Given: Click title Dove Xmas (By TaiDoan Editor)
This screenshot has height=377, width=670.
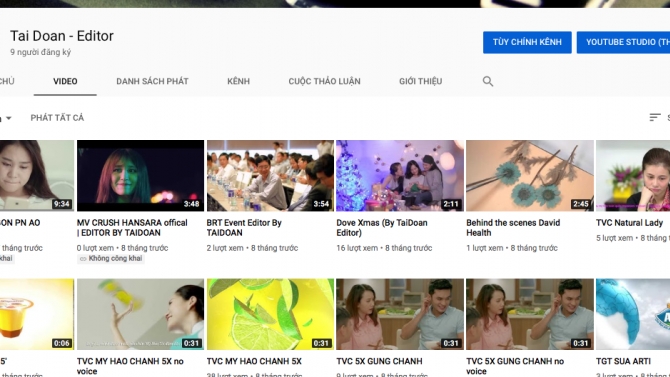Looking at the screenshot, I should click(382, 228).
